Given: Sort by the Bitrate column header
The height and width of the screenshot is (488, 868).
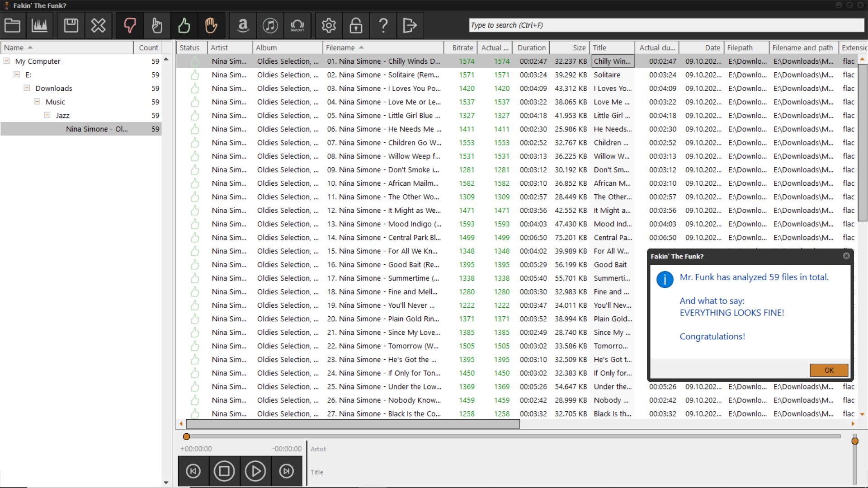Looking at the screenshot, I should pos(462,47).
